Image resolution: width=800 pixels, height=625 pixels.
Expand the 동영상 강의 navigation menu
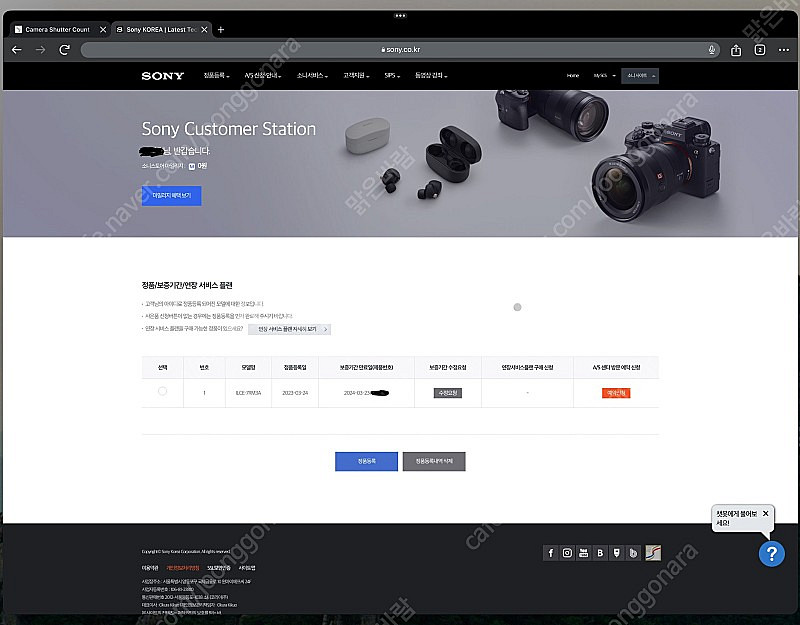[x=431, y=76]
